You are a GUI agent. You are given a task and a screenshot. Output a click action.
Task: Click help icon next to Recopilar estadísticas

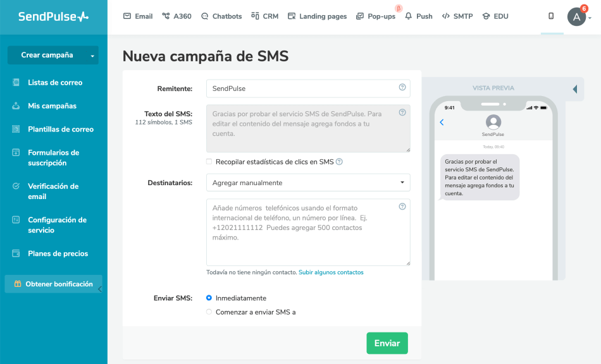coord(339,162)
